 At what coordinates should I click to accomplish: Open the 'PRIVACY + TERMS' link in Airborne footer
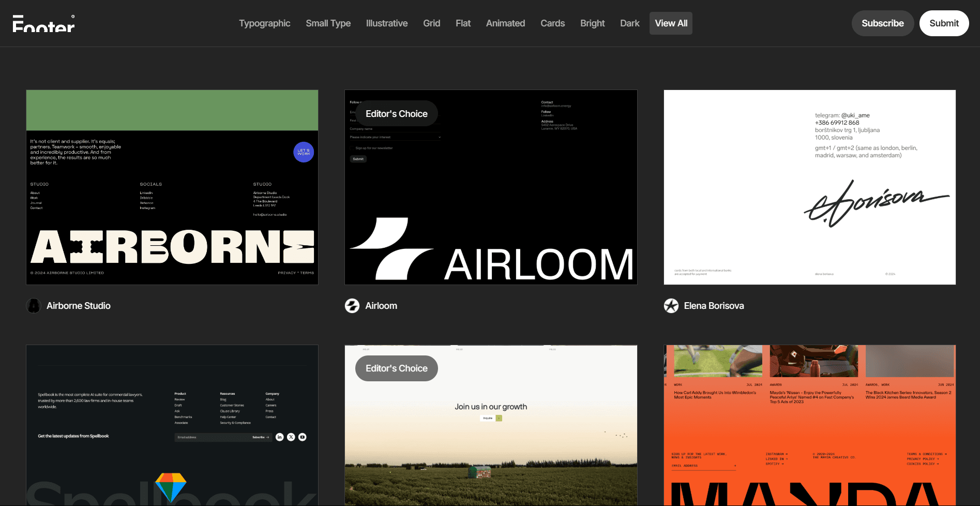tap(296, 273)
